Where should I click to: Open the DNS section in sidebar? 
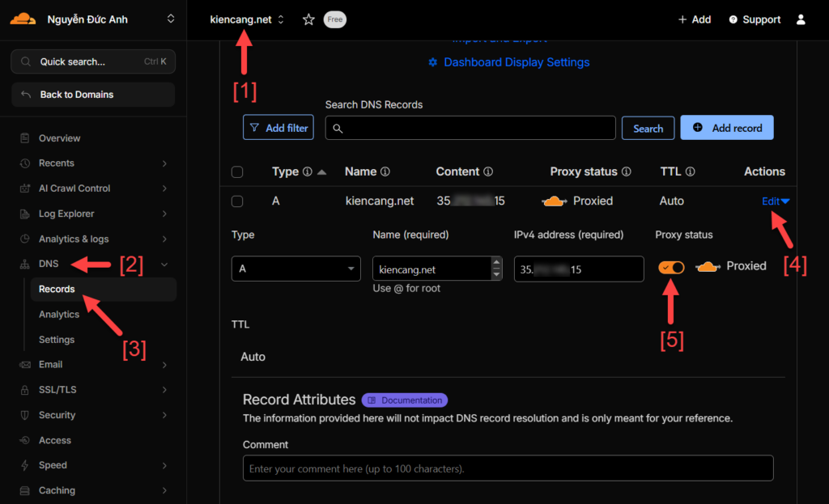[47, 263]
